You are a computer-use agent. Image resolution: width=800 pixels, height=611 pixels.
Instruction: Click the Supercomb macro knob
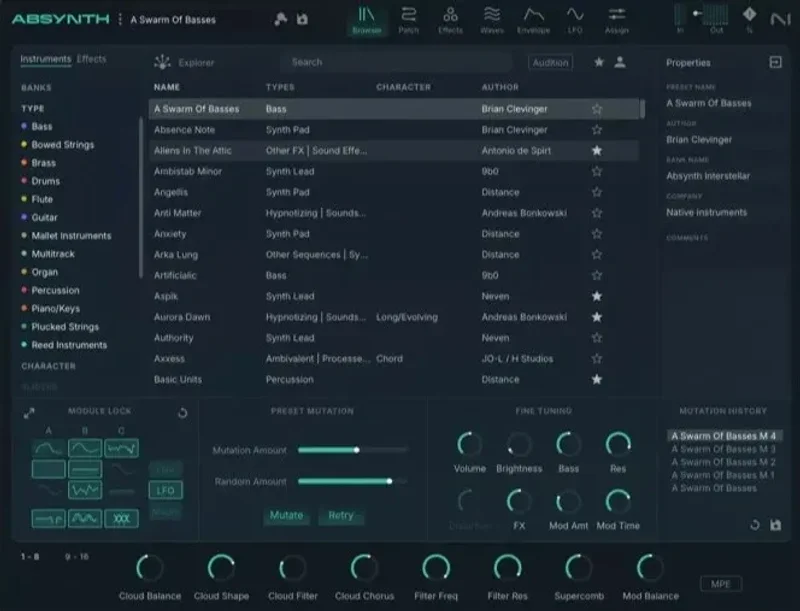click(x=579, y=568)
